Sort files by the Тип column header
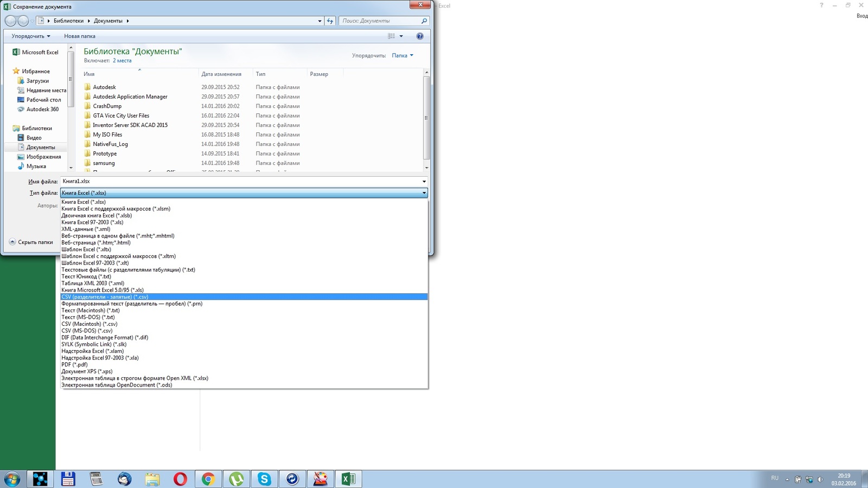The height and width of the screenshot is (488, 868). [280, 74]
